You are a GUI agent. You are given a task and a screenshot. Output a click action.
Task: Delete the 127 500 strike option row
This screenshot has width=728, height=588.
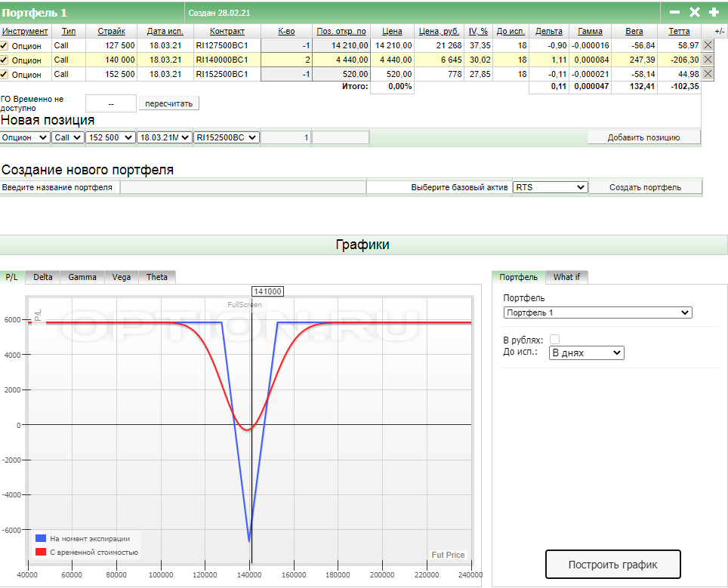[708, 45]
